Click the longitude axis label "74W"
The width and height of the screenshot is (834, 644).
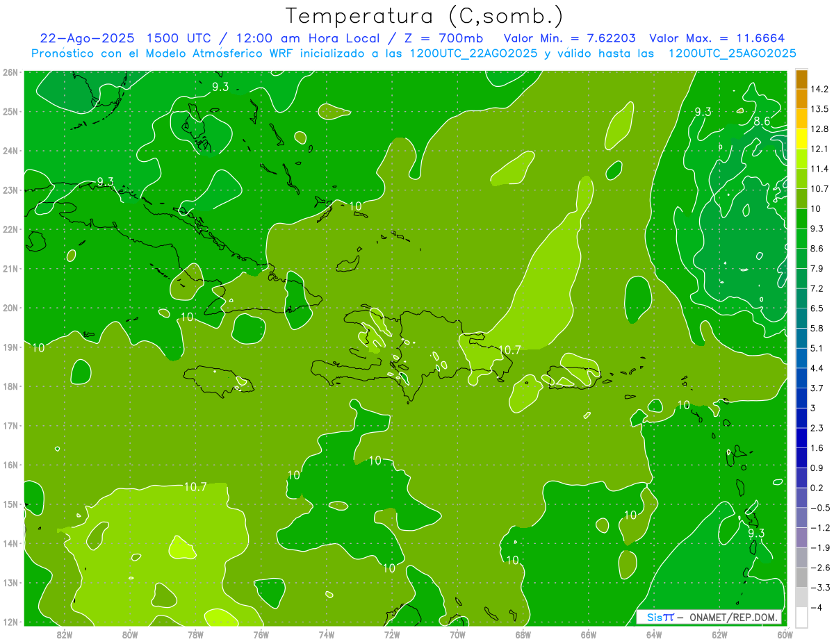pyautogui.click(x=327, y=634)
